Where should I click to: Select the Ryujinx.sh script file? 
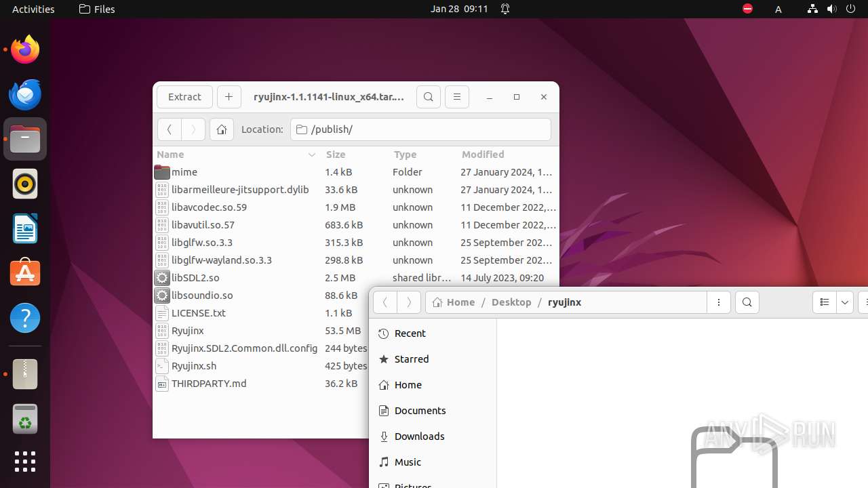pos(261,366)
